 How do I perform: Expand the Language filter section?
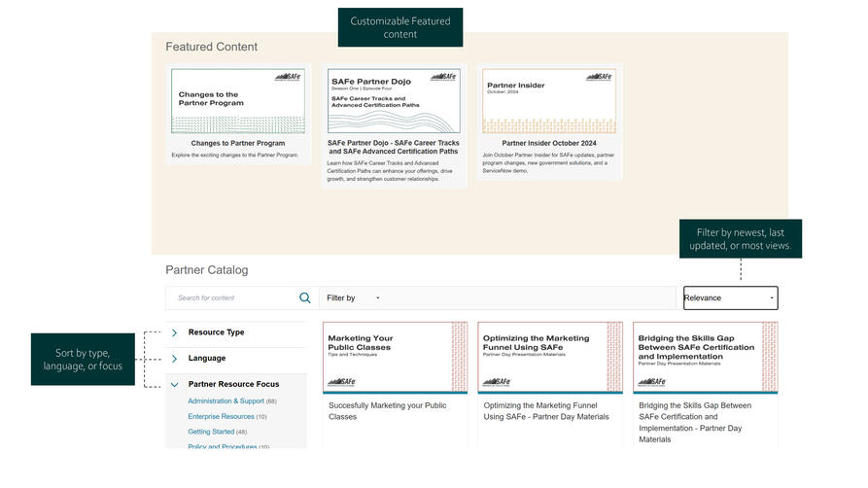pos(206,359)
